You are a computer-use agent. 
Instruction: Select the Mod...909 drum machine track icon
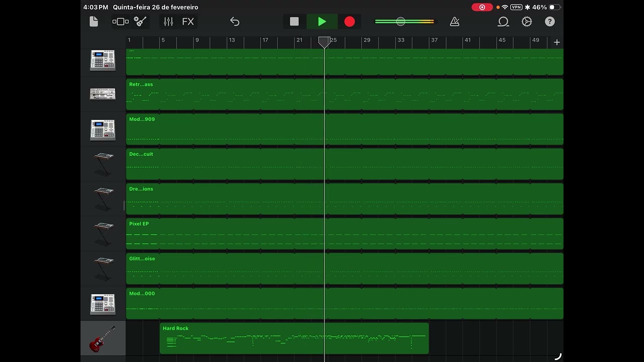pos(103,130)
